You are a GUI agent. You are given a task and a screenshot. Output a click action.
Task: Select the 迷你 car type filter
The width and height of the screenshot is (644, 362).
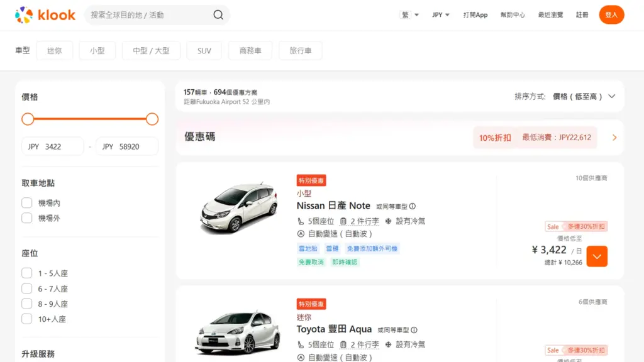point(55,50)
